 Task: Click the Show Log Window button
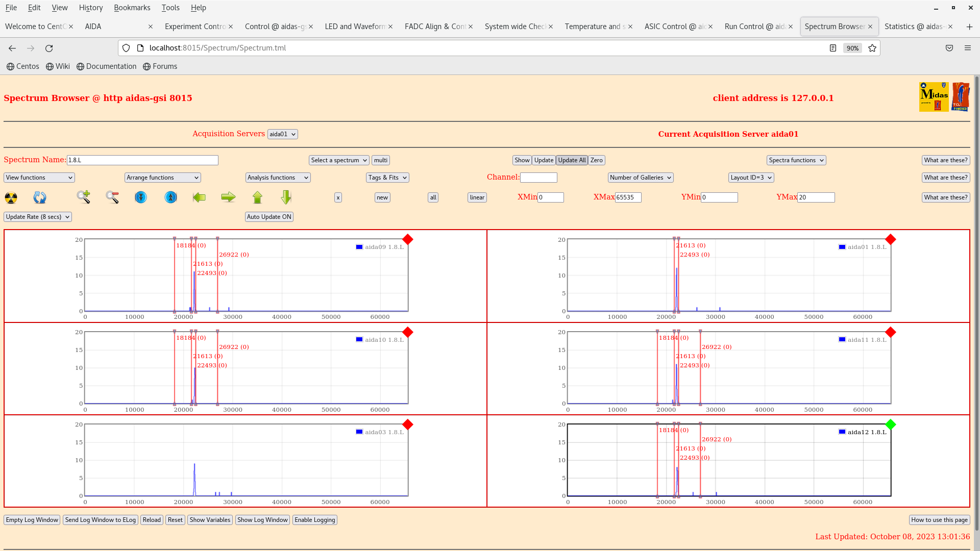(x=262, y=520)
